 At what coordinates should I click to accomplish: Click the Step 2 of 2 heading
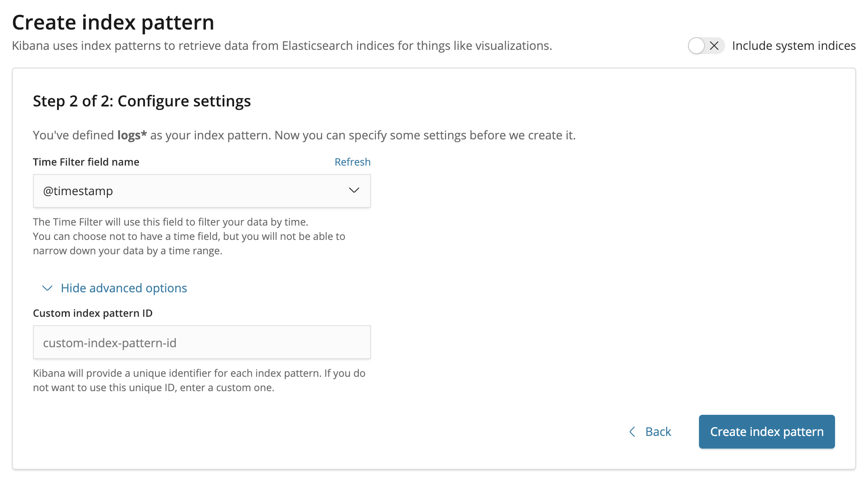tap(142, 101)
